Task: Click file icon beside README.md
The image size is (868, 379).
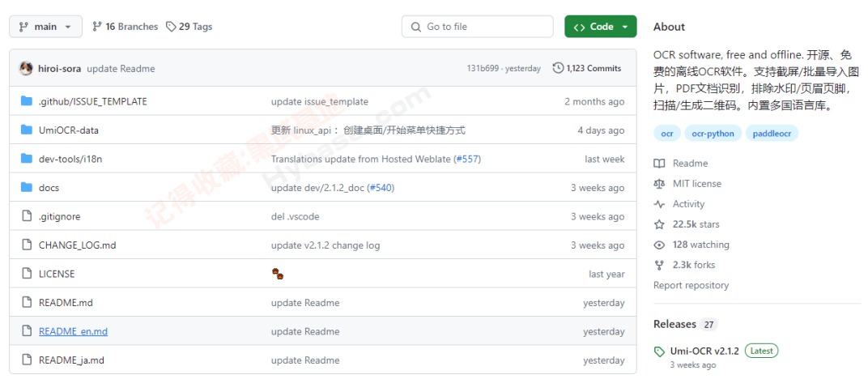Action: tap(27, 303)
